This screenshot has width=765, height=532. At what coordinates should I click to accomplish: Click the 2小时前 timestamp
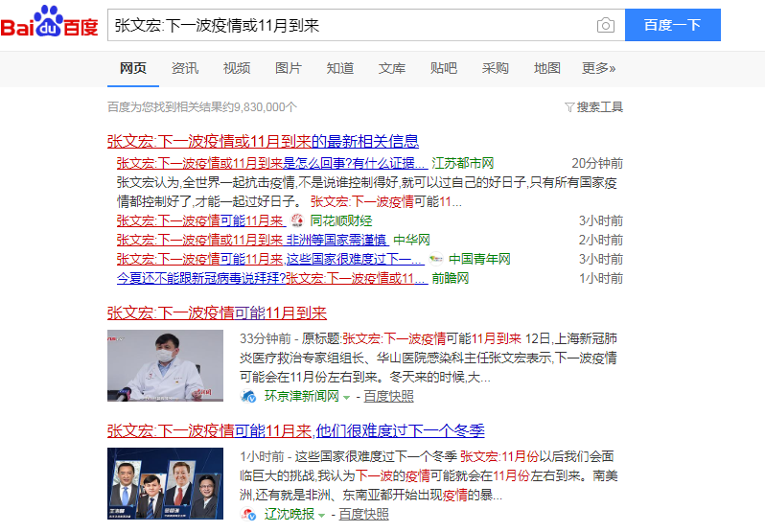(600, 240)
